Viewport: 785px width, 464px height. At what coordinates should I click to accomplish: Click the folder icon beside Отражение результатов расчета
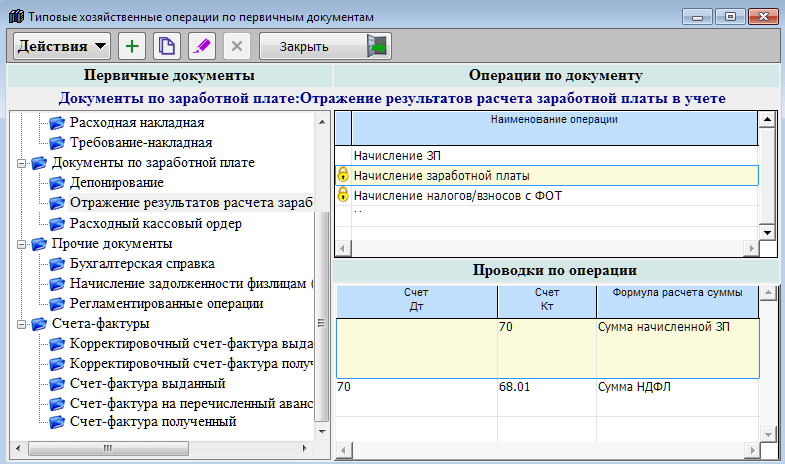[x=57, y=203]
